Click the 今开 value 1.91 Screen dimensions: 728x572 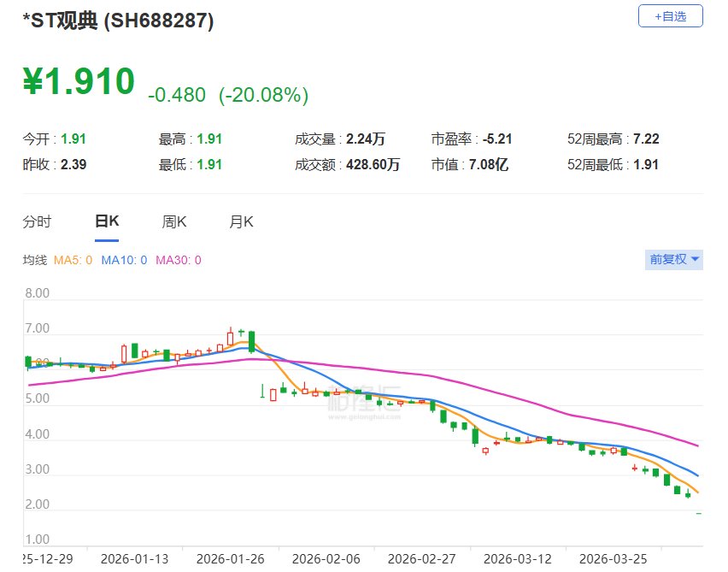[73, 139]
